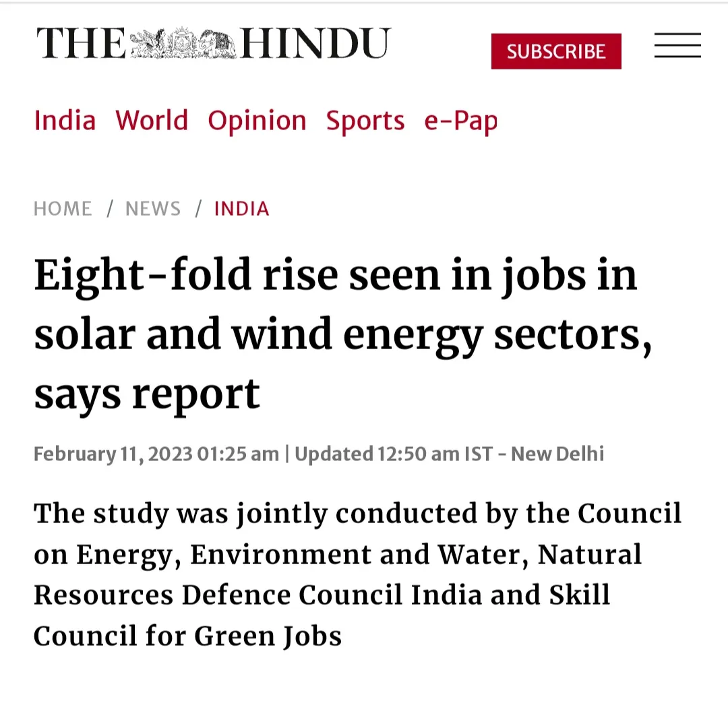This screenshot has height=728, width=728.
Task: Click the red INDIA breadcrumb
Action: pyautogui.click(x=241, y=209)
